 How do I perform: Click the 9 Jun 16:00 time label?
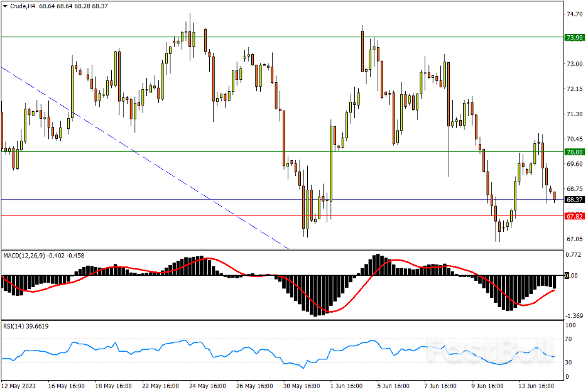point(487,386)
